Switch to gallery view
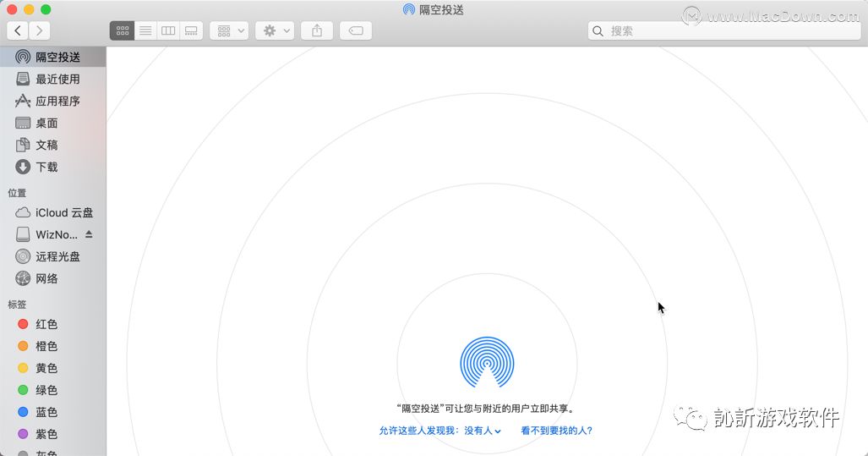Viewport: 868px width, 456px height. coord(191,31)
